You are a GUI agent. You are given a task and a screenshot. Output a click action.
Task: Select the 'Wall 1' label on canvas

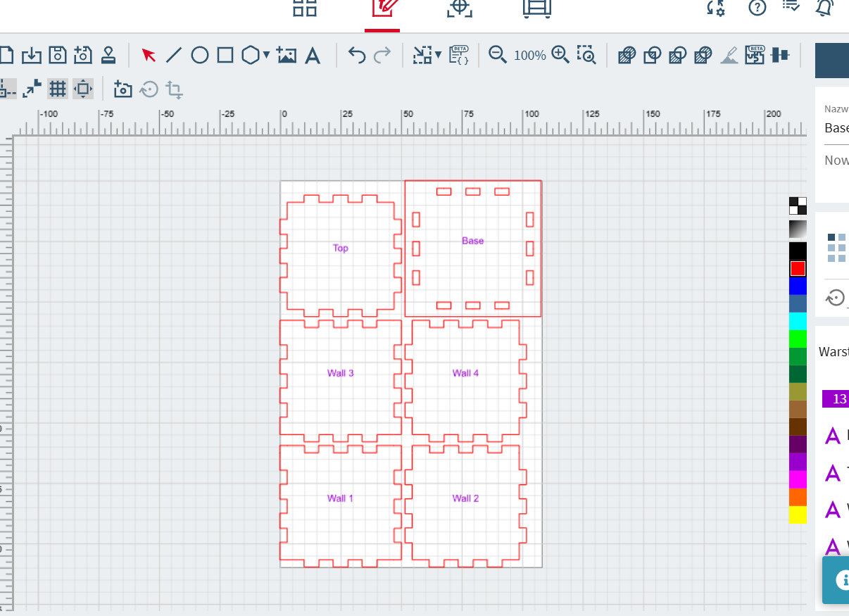point(341,498)
